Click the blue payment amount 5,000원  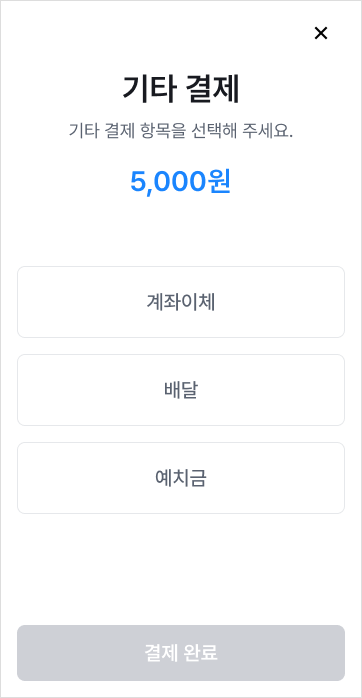click(180, 182)
